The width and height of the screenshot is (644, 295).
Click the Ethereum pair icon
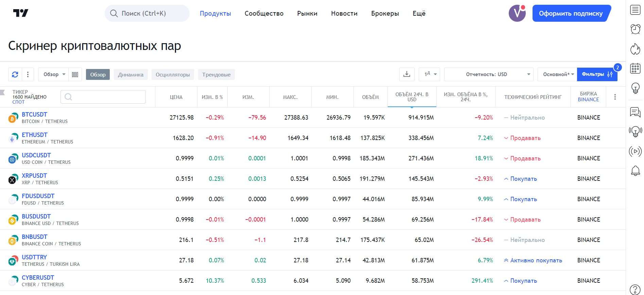13,138
